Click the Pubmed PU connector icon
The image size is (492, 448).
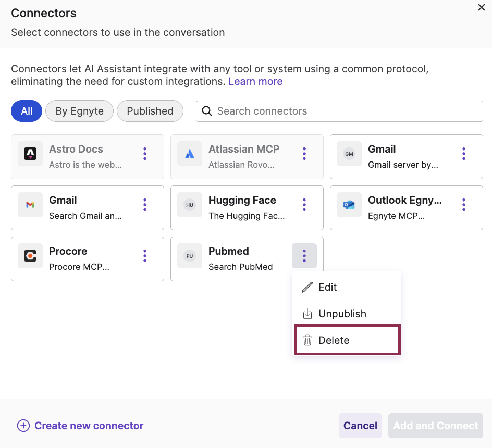coord(189,256)
